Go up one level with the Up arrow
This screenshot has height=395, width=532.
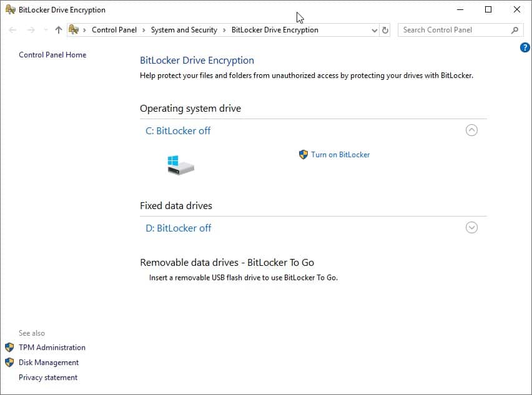point(58,30)
